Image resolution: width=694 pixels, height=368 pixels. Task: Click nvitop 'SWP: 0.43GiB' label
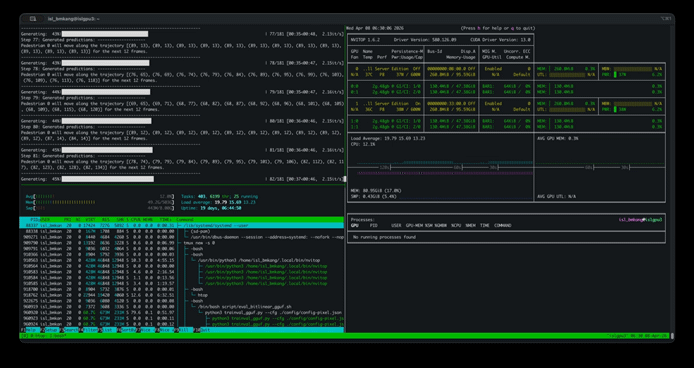[374, 196]
